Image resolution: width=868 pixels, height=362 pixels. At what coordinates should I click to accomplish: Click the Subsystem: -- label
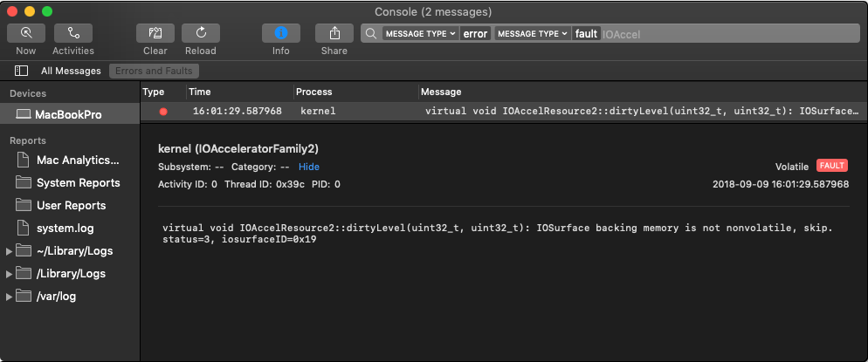tap(190, 167)
